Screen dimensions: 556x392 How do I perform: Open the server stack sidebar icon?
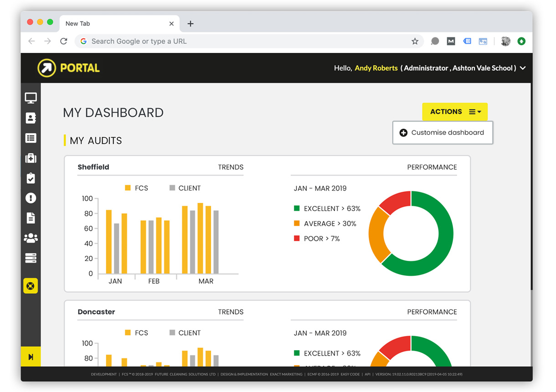[x=31, y=258]
